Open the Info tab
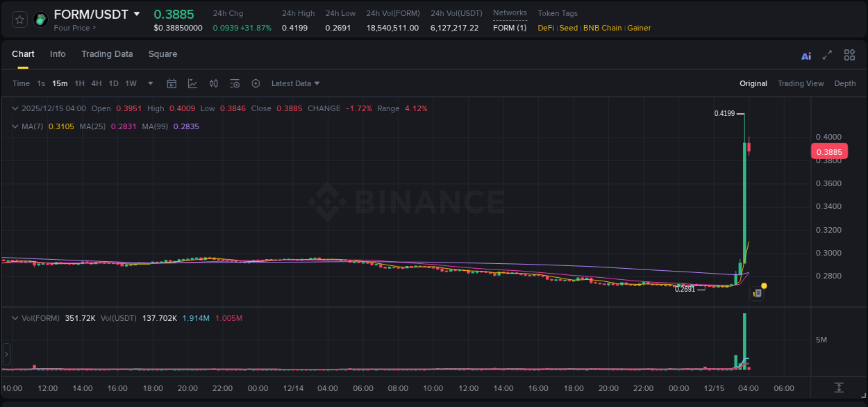 click(x=58, y=54)
